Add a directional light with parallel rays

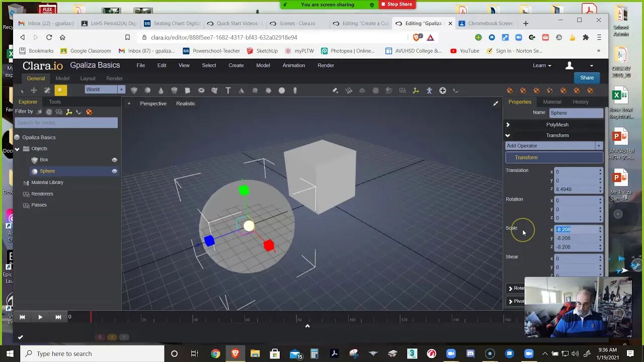click(349, 90)
